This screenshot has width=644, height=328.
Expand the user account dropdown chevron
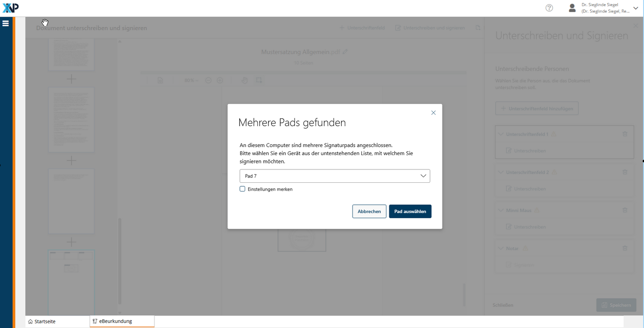tap(635, 8)
